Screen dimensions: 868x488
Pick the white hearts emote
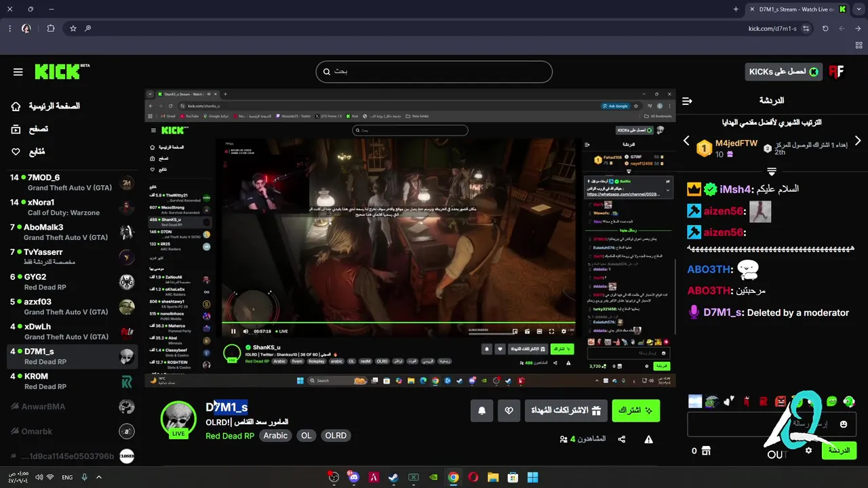pyautogui.click(x=729, y=401)
